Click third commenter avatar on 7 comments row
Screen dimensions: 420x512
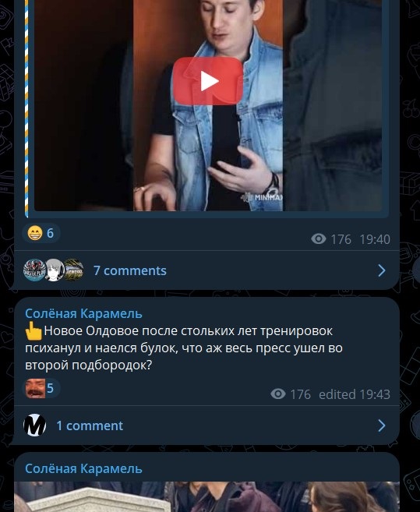[74, 270]
